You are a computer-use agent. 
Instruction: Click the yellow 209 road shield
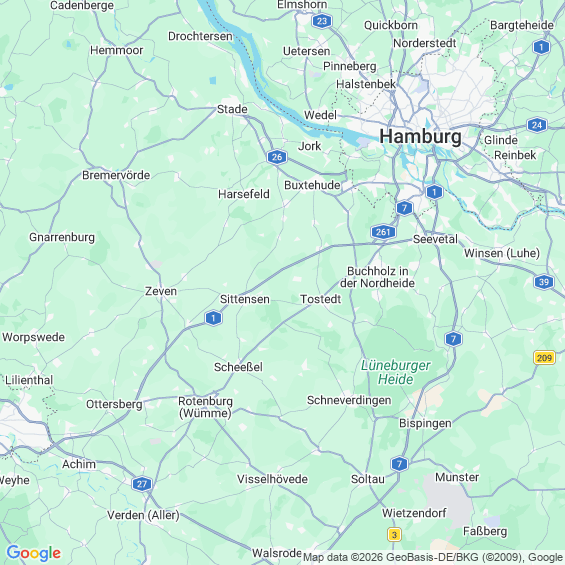click(x=544, y=358)
